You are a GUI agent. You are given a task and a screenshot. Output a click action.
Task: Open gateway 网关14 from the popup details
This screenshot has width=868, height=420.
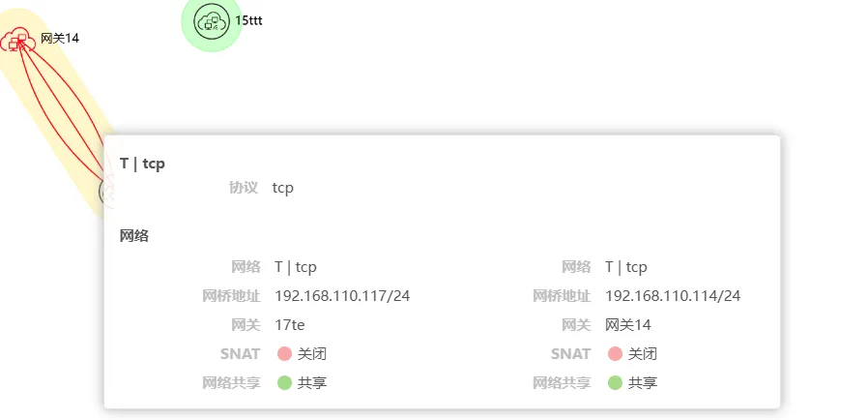[627, 325]
